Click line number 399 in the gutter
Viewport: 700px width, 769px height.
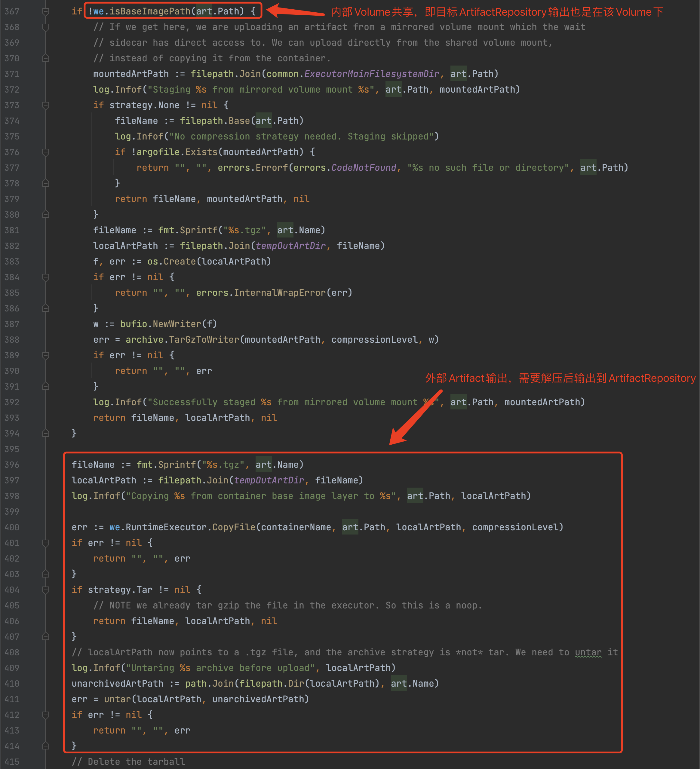point(12,512)
